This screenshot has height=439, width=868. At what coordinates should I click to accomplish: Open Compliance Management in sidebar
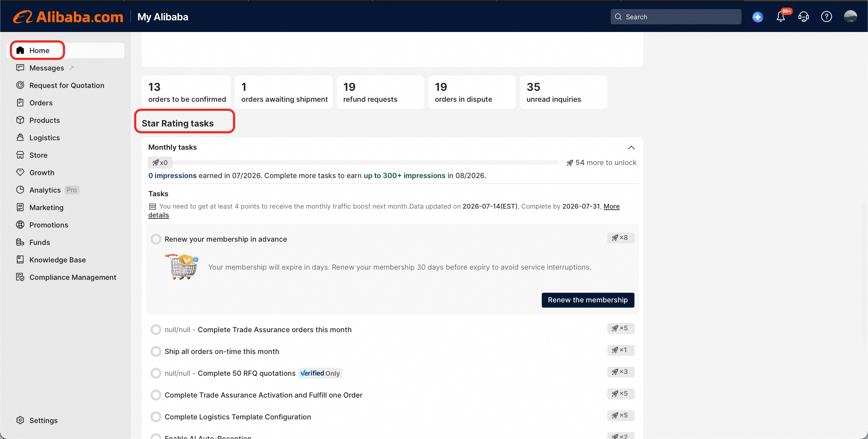[x=66, y=277]
